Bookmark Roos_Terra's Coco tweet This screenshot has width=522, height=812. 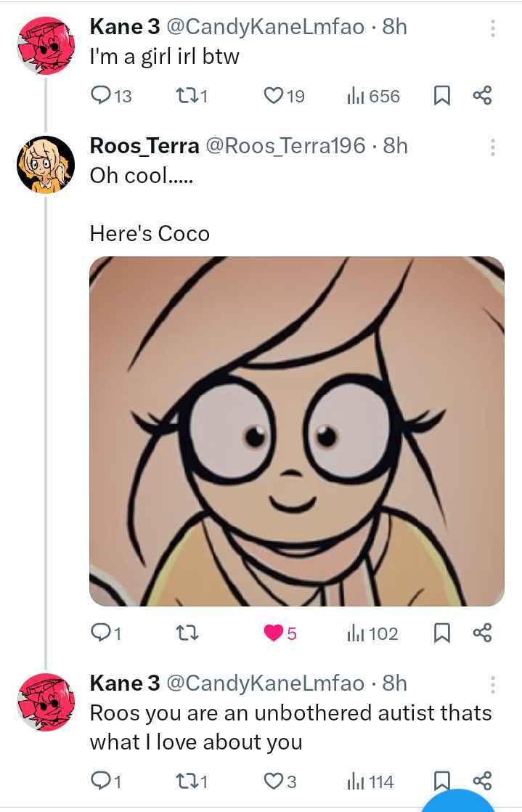click(x=440, y=633)
